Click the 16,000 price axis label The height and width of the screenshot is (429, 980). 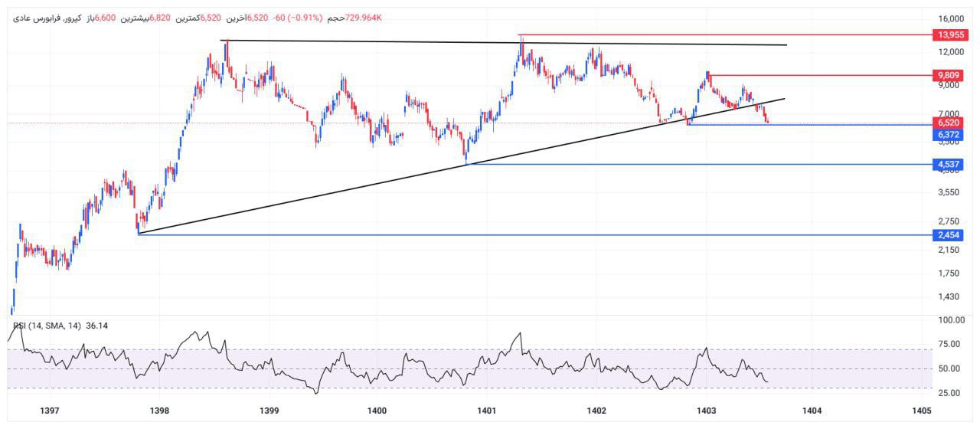pos(952,18)
